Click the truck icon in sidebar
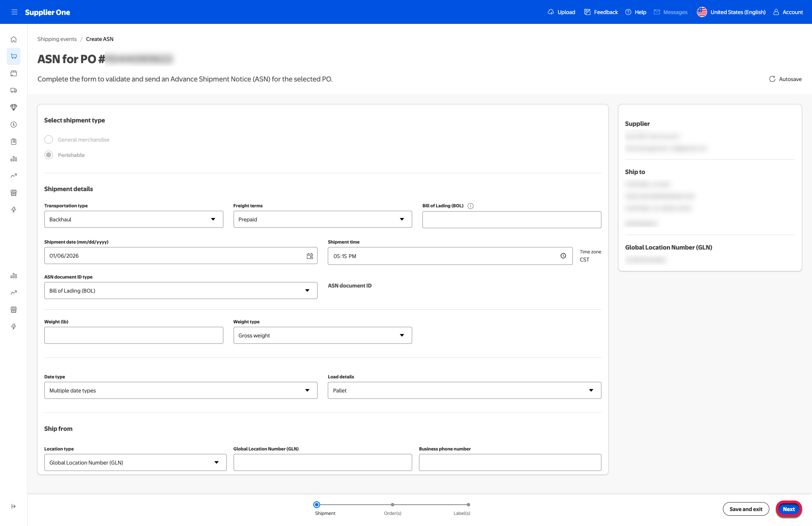Viewport: 812px width, 526px height. point(14,90)
